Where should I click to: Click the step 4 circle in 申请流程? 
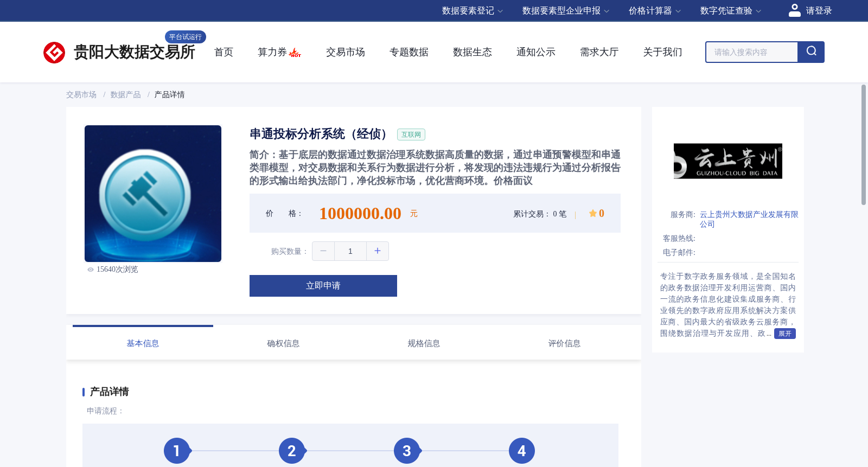pyautogui.click(x=522, y=451)
